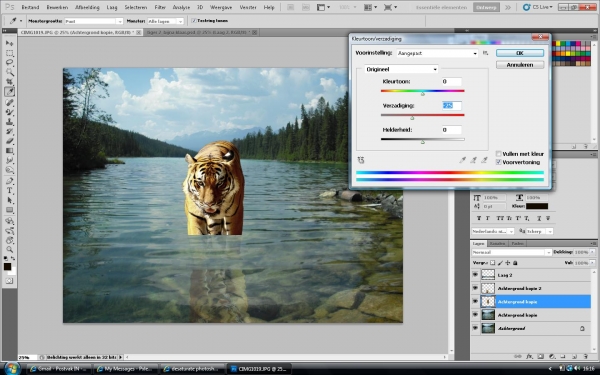The width and height of the screenshot is (600, 375).
Task: Click Essentiële elementen workspace
Action: tap(441, 7)
